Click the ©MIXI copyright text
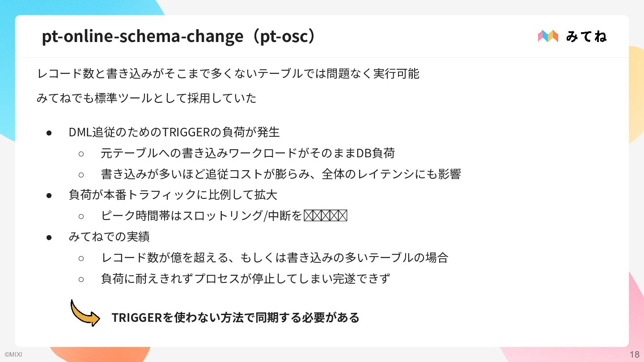This screenshot has height=362, width=644. pos(13,355)
